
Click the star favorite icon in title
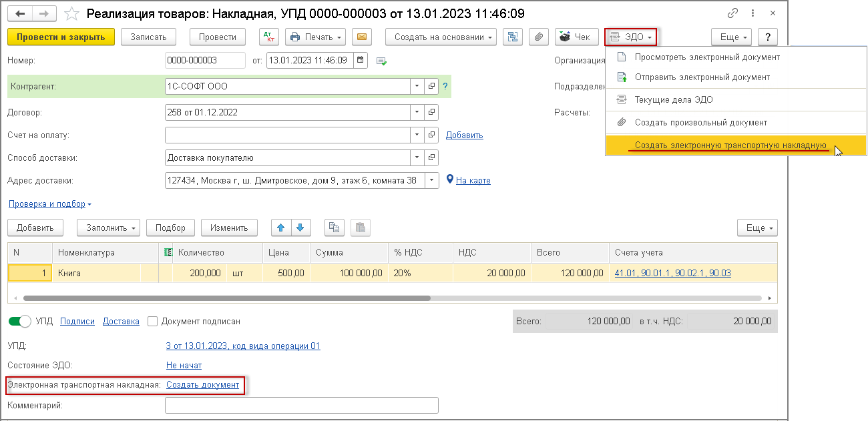pos(73,14)
